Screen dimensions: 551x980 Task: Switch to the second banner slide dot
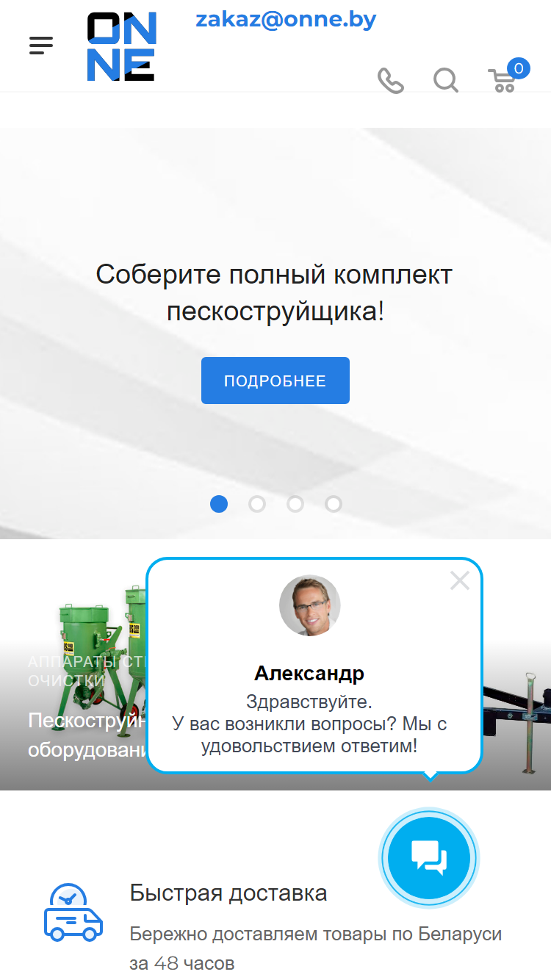click(257, 504)
